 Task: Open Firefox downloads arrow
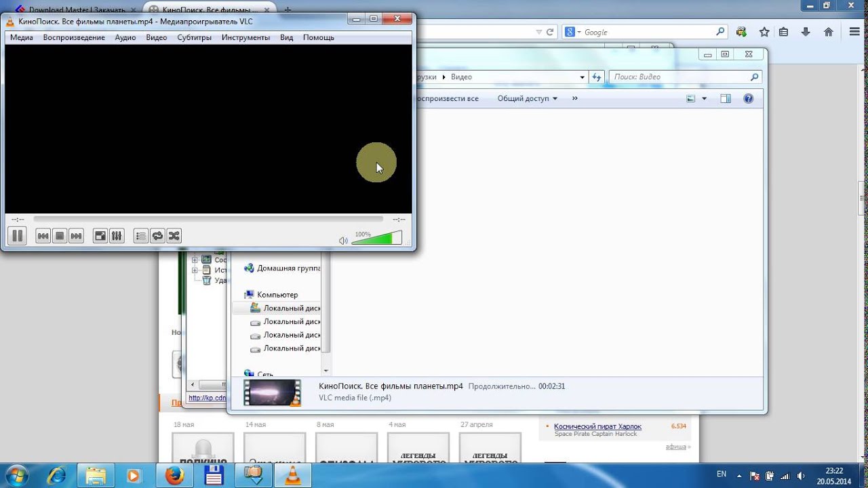[806, 32]
